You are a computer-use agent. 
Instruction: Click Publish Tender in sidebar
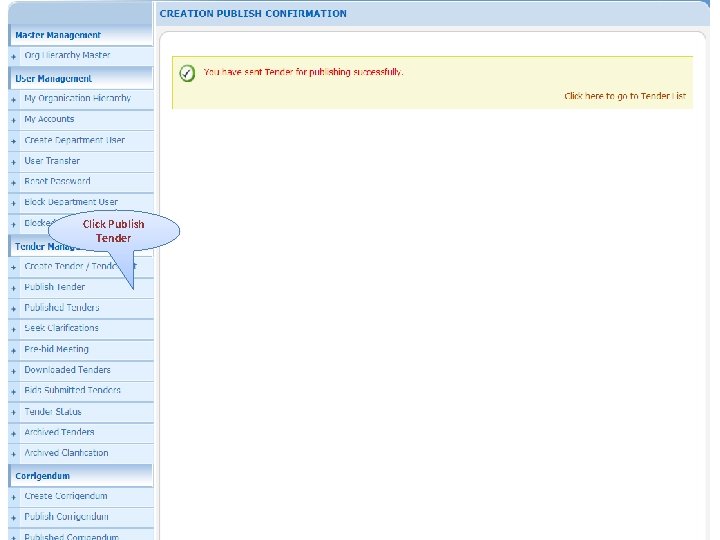pyautogui.click(x=55, y=287)
